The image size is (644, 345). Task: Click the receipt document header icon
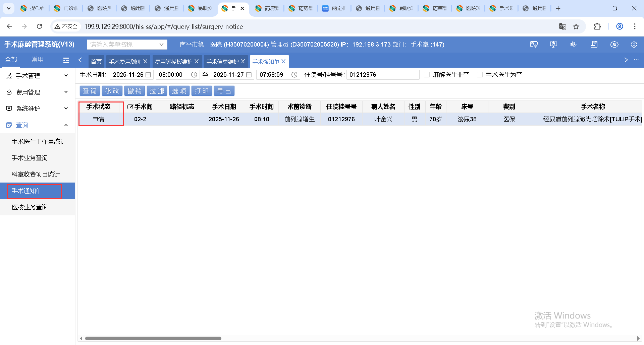(594, 45)
